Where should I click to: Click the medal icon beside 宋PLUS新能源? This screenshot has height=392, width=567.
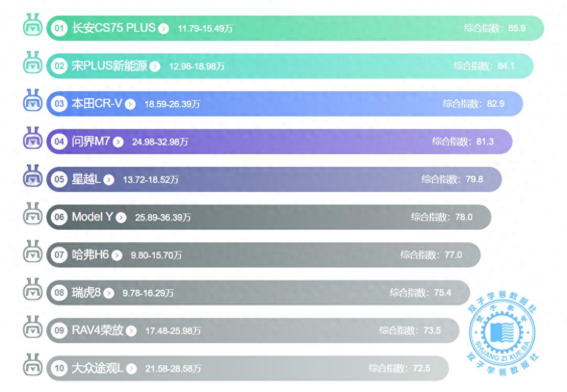coord(33,63)
